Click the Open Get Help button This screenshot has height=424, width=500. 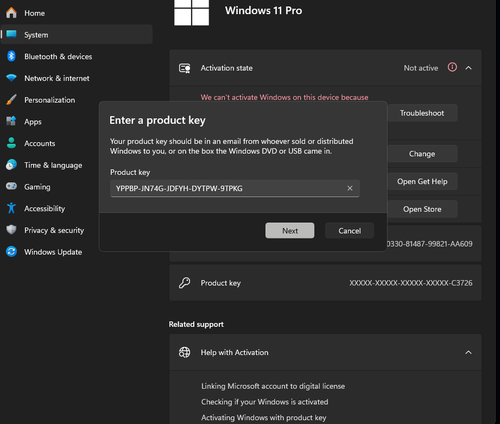pyautogui.click(x=422, y=181)
